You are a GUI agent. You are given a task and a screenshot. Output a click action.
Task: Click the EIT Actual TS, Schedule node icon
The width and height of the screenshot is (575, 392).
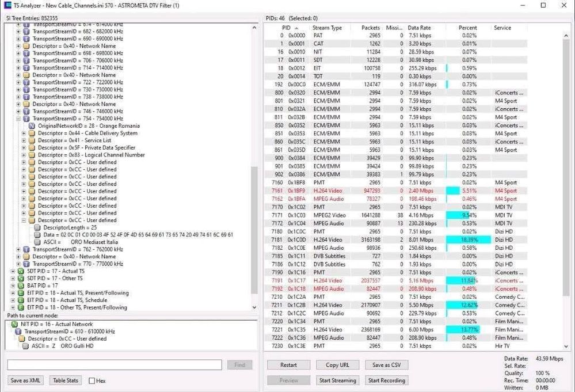tap(21, 300)
